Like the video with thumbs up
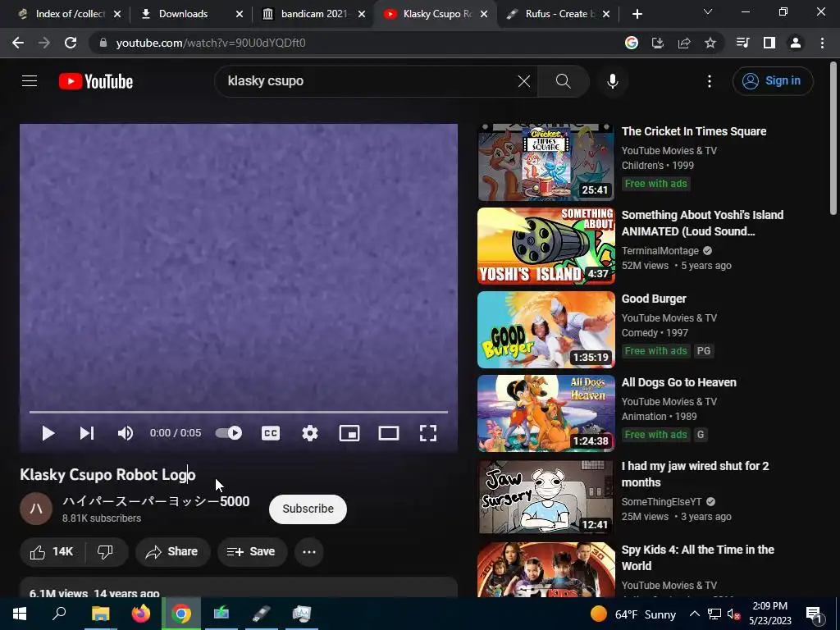 point(52,552)
